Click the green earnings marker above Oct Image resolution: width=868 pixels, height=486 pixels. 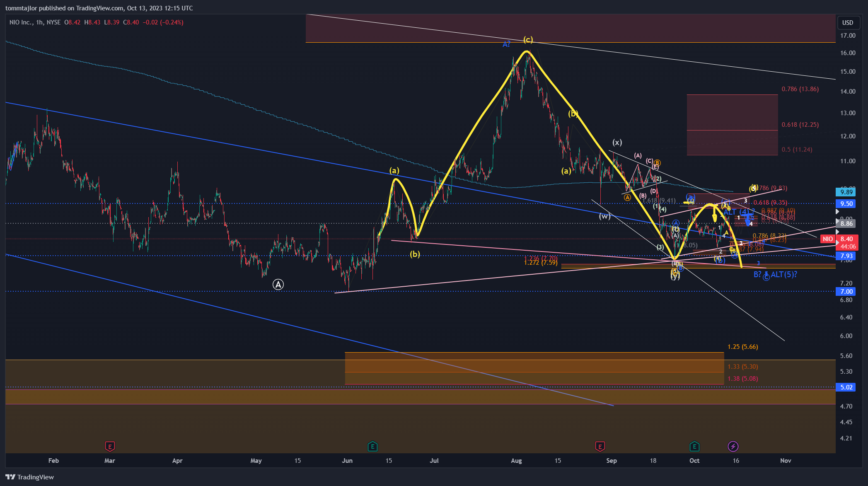tap(694, 447)
